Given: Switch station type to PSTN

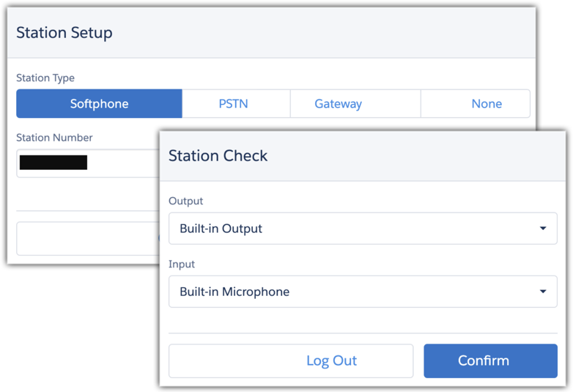Looking at the screenshot, I should (x=234, y=104).
